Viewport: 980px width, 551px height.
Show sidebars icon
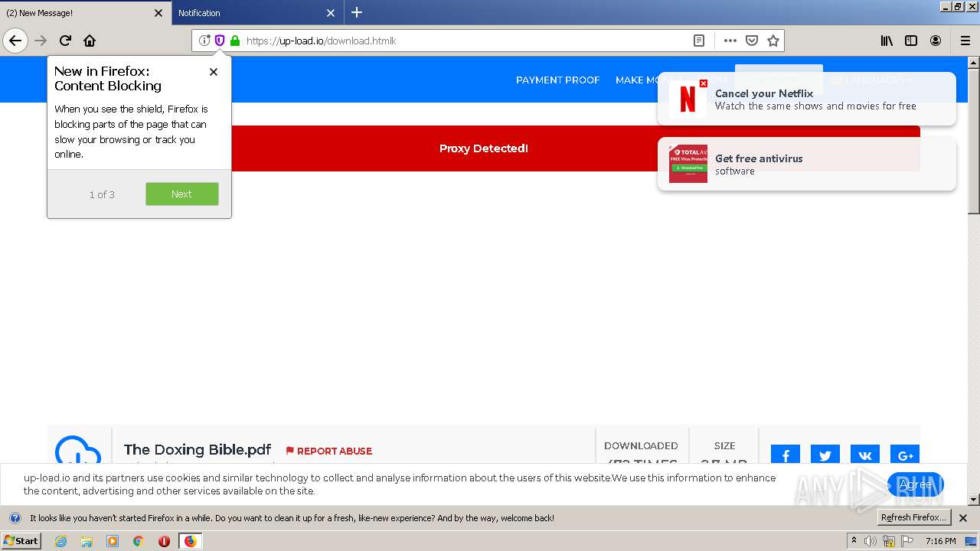pos(911,41)
